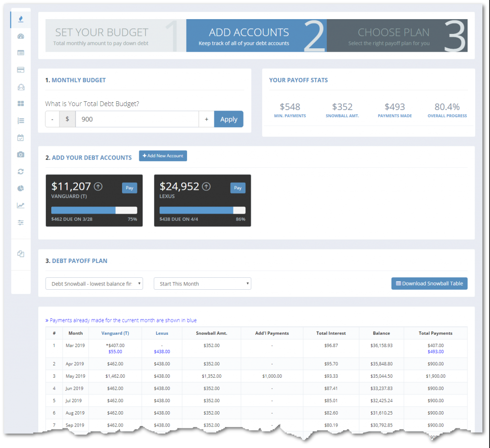Click the Apply budget button

pyautogui.click(x=229, y=119)
